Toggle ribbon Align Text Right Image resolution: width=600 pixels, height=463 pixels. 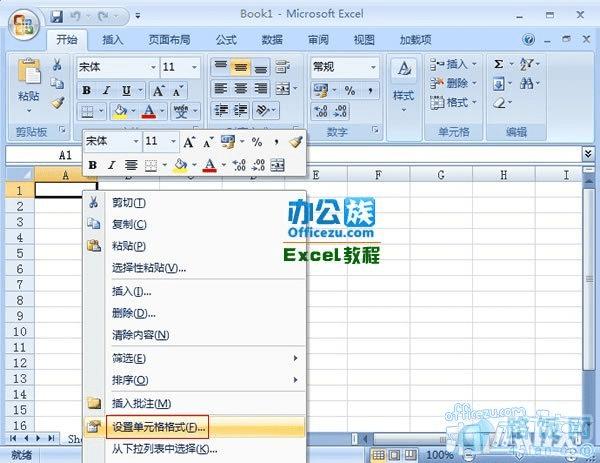(261, 89)
